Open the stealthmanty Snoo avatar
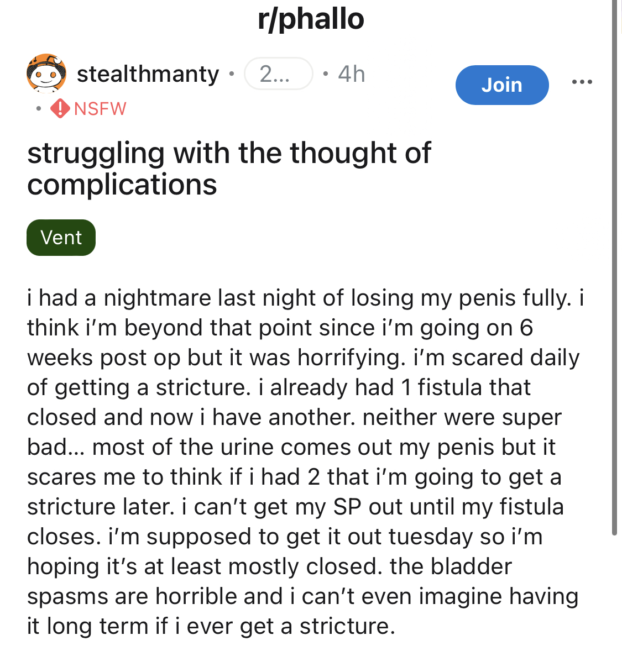This screenshot has height=672, width=622. coord(46,73)
